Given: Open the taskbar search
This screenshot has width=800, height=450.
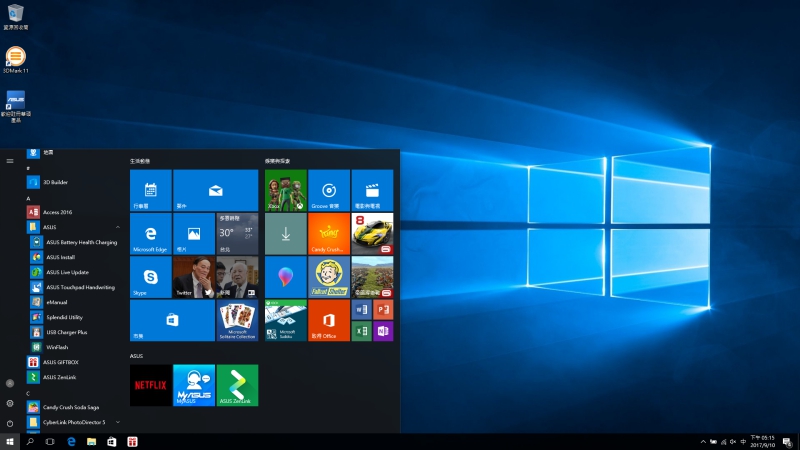Looking at the screenshot, I should pos(30,442).
